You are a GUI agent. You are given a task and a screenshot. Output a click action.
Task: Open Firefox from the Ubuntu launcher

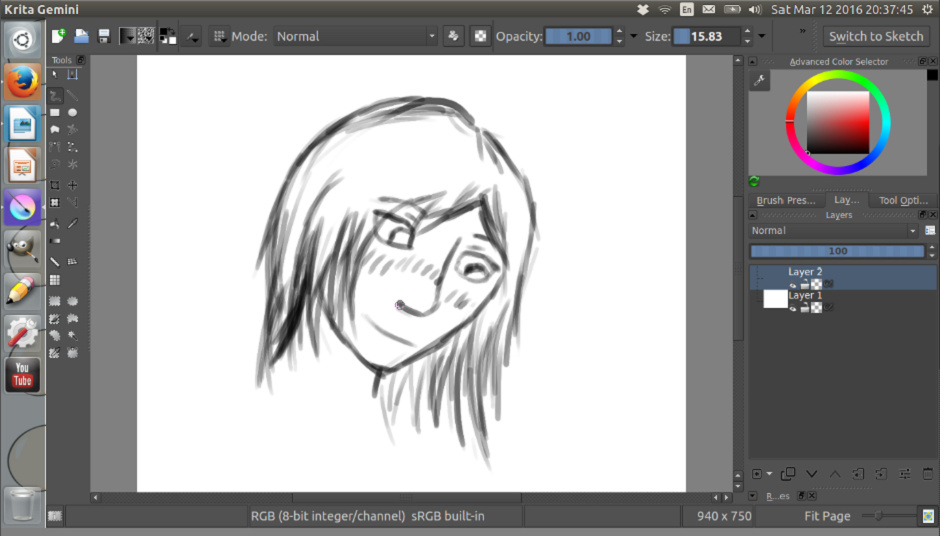22,81
